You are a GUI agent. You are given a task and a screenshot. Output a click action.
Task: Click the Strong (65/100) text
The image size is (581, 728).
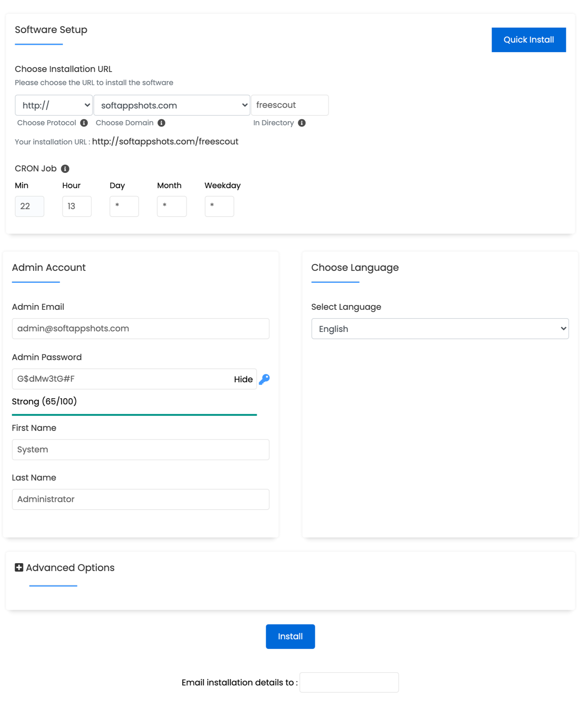pos(44,401)
